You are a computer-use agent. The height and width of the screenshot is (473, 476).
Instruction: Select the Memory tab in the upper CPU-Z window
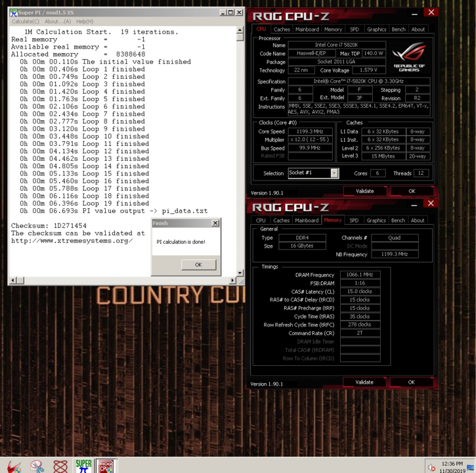333,30
